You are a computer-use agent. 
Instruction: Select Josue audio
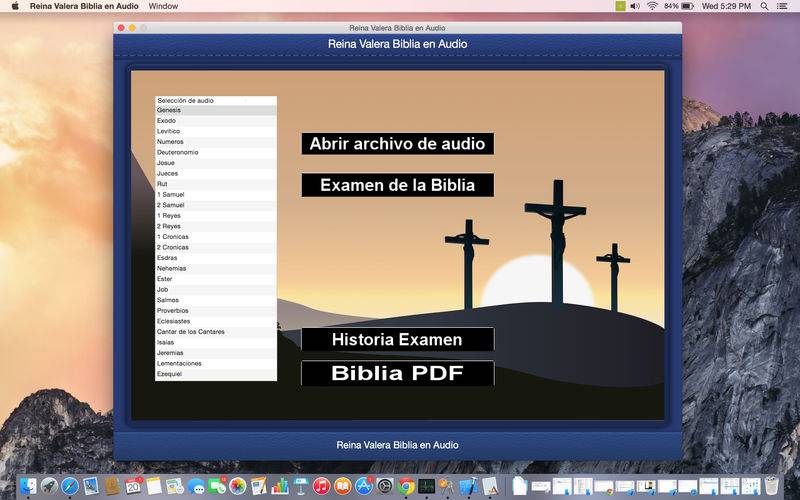(216, 163)
